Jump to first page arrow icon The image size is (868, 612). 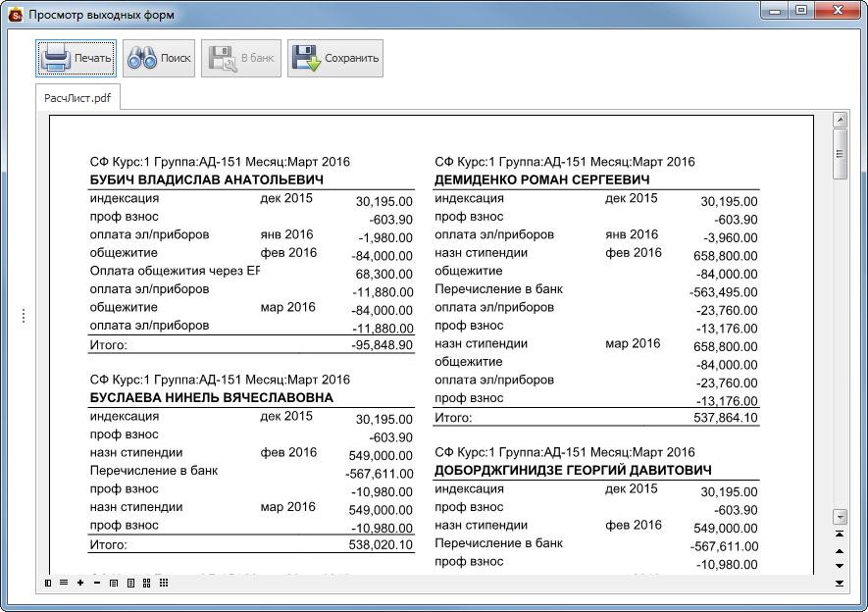(x=840, y=534)
